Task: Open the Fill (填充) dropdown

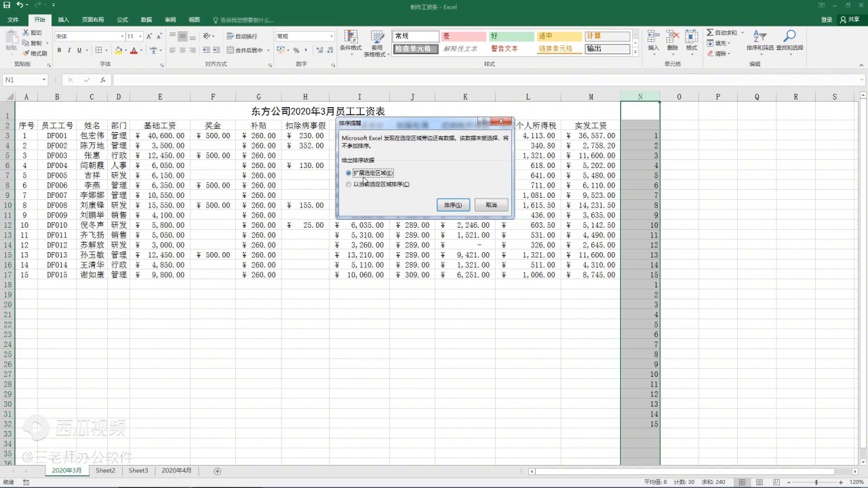Action: point(719,43)
